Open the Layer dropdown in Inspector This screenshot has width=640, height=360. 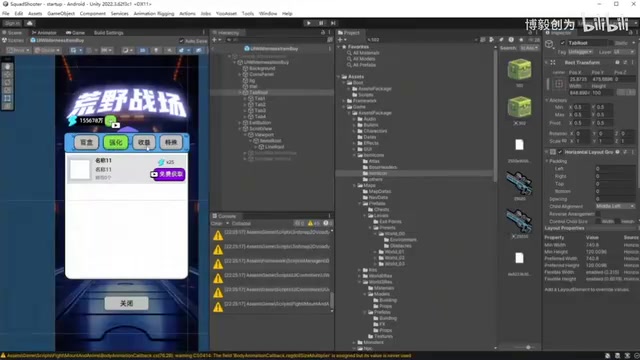point(624,52)
